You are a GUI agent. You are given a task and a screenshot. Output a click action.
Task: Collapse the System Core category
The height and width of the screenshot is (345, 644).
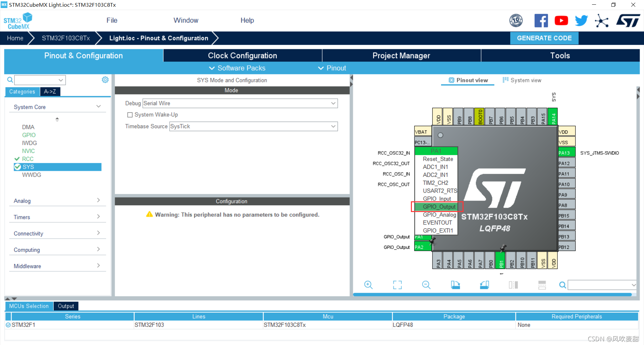pos(57,107)
